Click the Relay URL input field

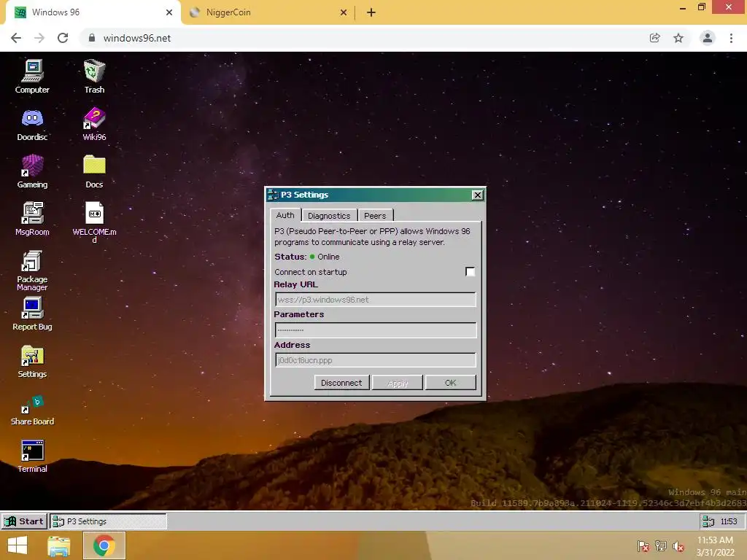376,300
